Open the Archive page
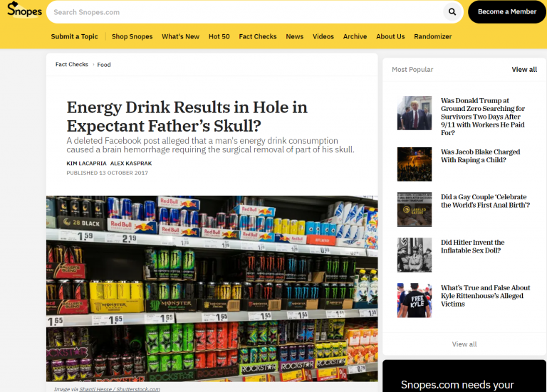The height and width of the screenshot is (392, 547). (355, 36)
